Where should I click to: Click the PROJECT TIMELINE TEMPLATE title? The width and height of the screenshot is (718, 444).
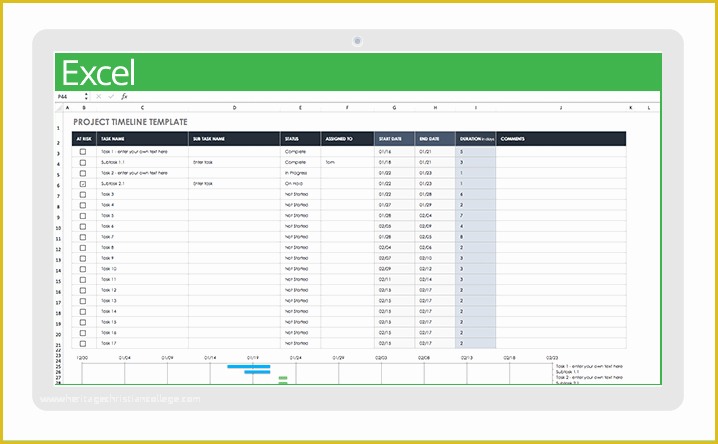131,122
